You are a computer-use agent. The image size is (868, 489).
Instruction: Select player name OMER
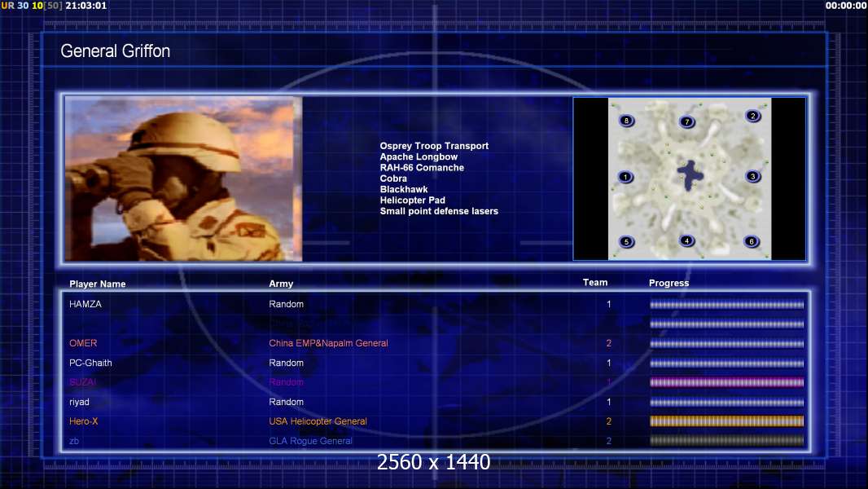click(x=83, y=343)
